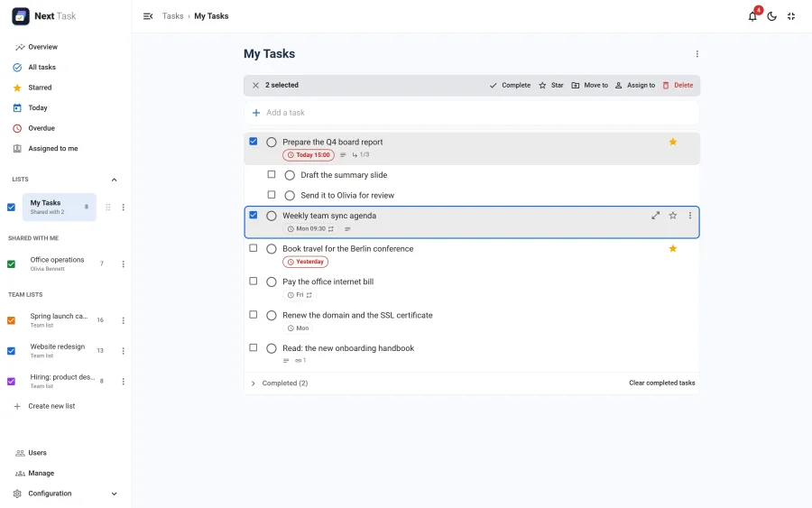The height and width of the screenshot is (508, 812).
Task: Open My Tasks page options menu
Action: pyautogui.click(x=697, y=54)
